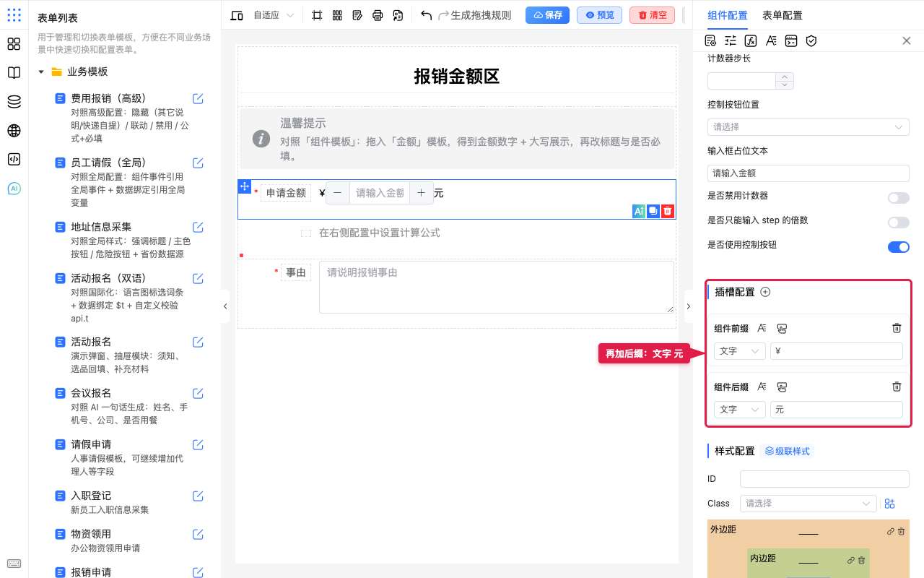Toggle 是否禁用计数器 switch

click(899, 198)
